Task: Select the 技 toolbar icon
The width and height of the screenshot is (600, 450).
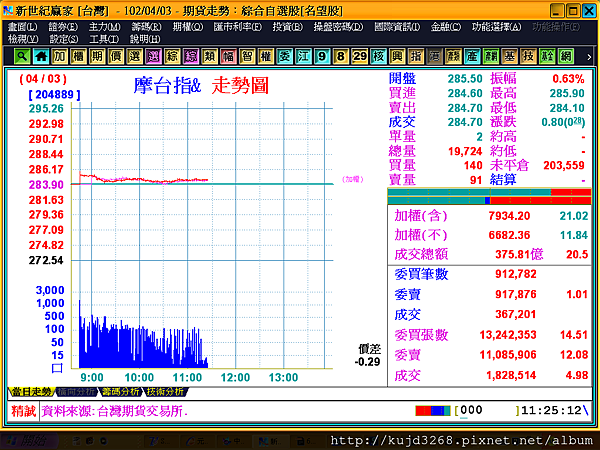Action: (528, 57)
